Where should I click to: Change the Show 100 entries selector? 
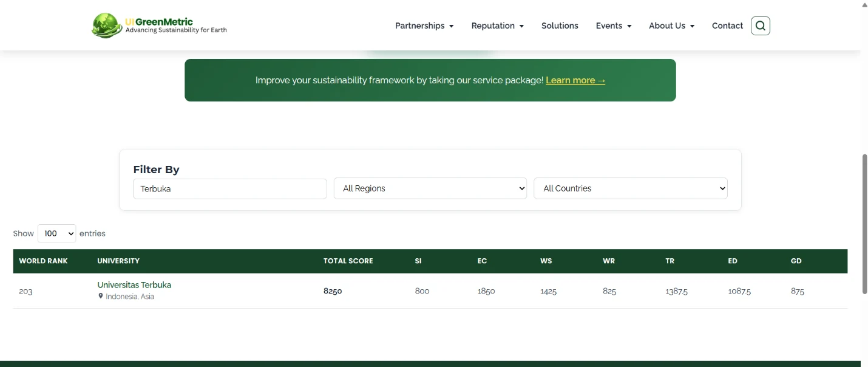[x=57, y=233]
